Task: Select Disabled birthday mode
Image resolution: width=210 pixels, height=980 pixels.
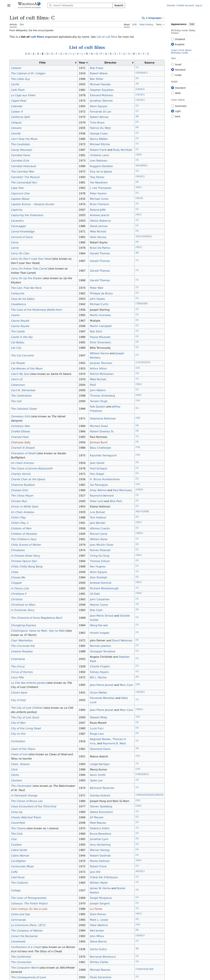Action: [x=173, y=39]
